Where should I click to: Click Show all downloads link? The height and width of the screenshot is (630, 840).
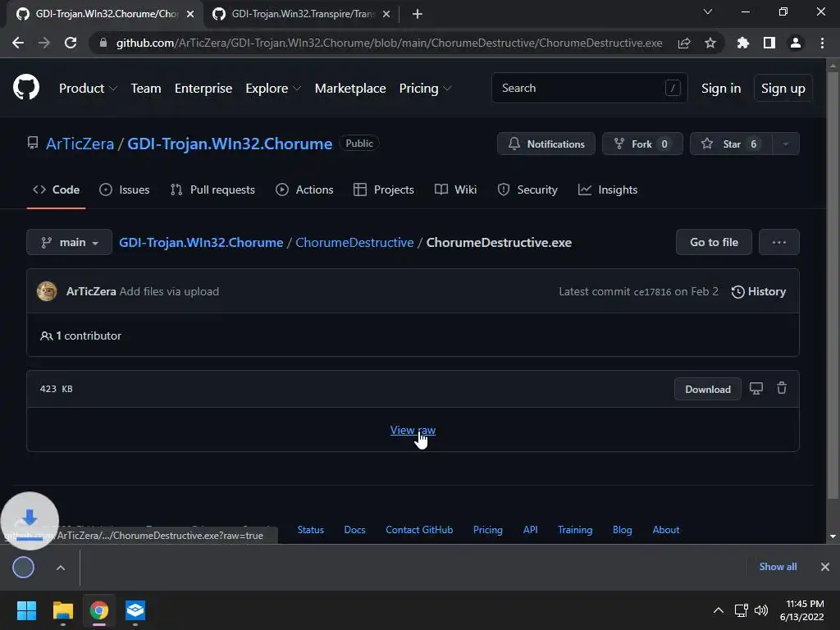(778, 567)
